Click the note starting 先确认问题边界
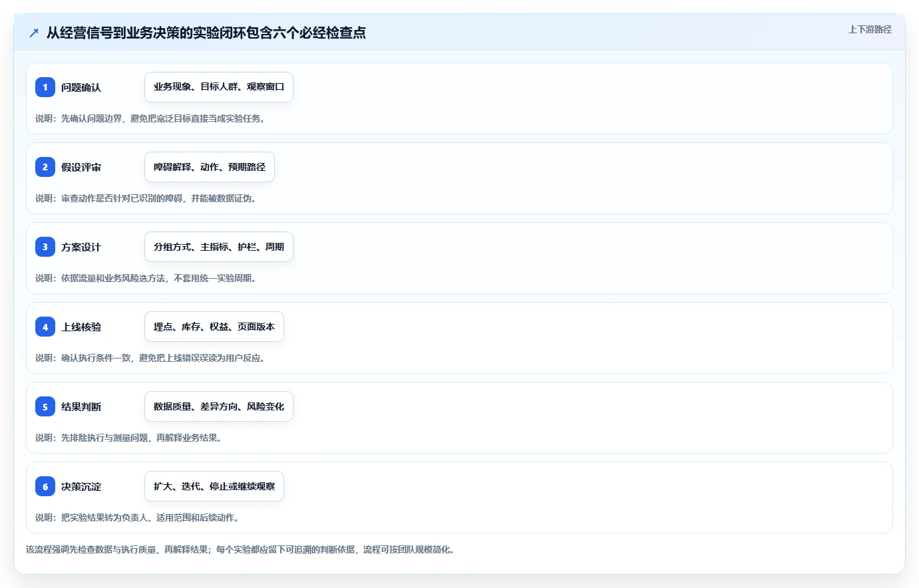 [152, 118]
